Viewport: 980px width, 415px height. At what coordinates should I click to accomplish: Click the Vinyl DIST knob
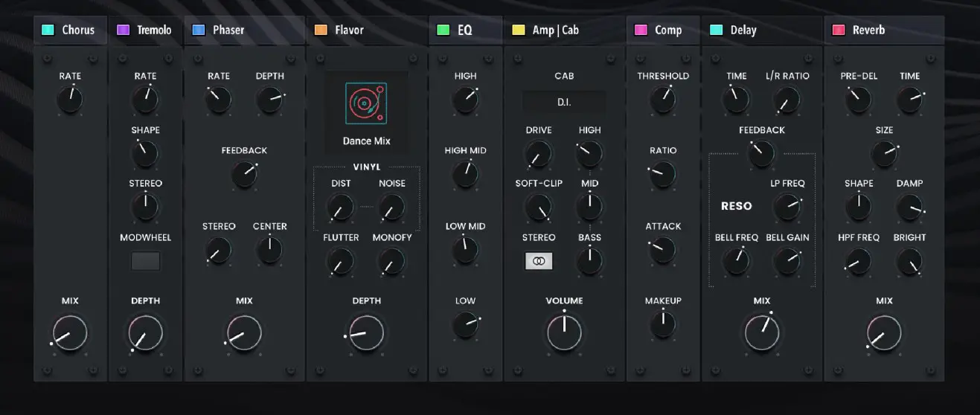coord(341,207)
